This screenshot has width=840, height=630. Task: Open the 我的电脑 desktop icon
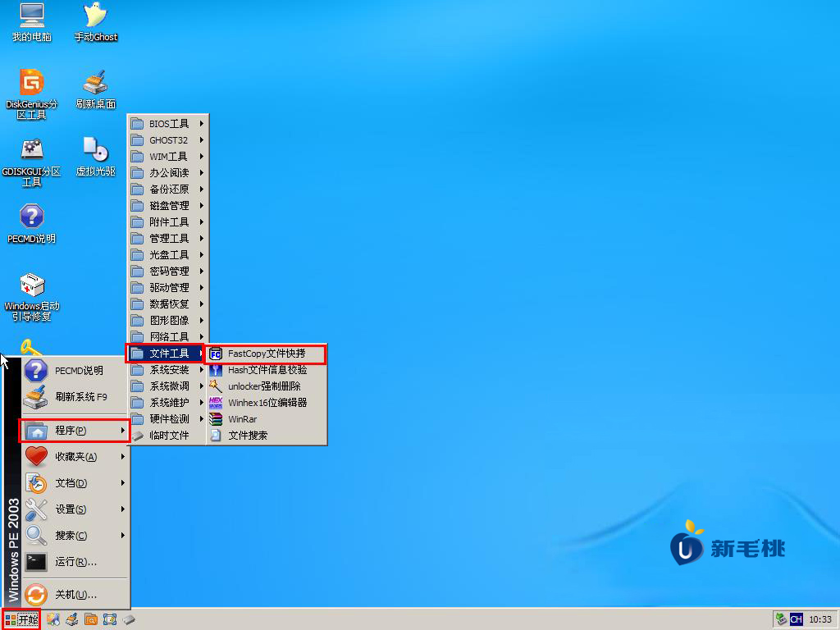pyautogui.click(x=32, y=22)
